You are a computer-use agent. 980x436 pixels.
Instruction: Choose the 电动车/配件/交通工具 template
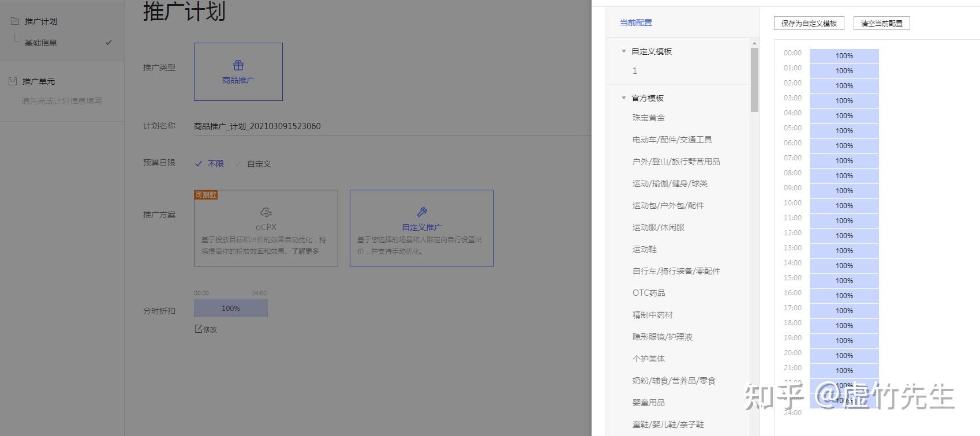pos(672,140)
